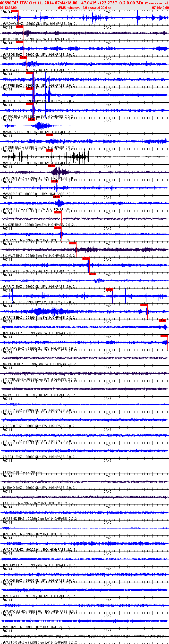Select the 'CC VALT BHZ' station label
This screenshot has width=169, height=644.
[13, 256]
